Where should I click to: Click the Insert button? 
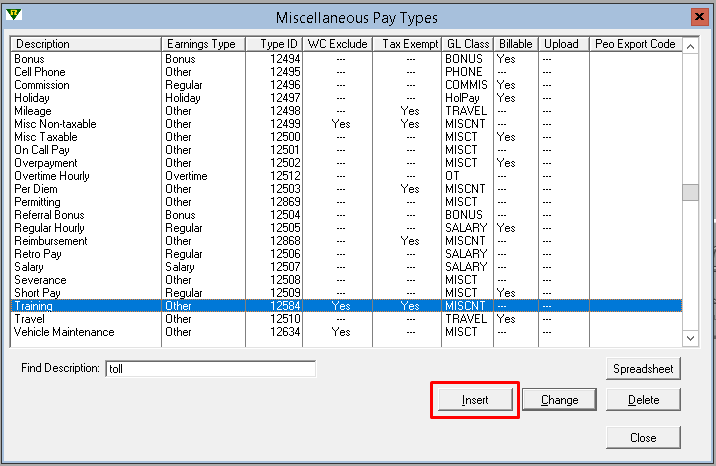tap(475, 400)
